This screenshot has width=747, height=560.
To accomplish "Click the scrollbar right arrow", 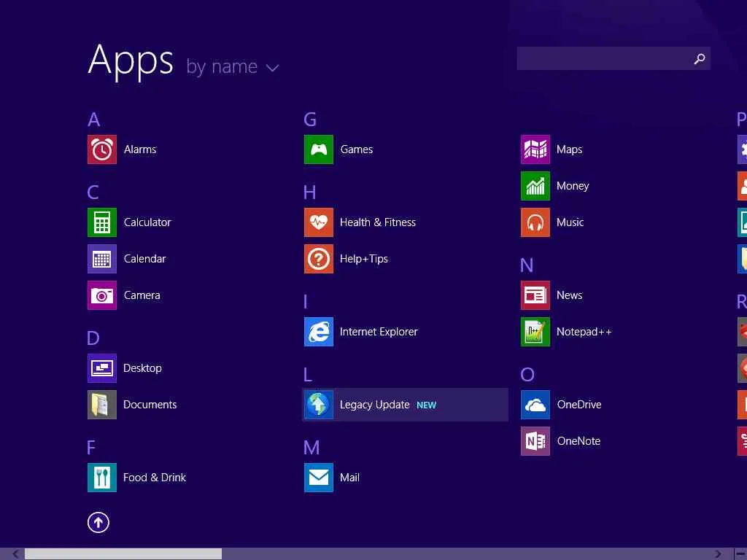I will point(718,554).
